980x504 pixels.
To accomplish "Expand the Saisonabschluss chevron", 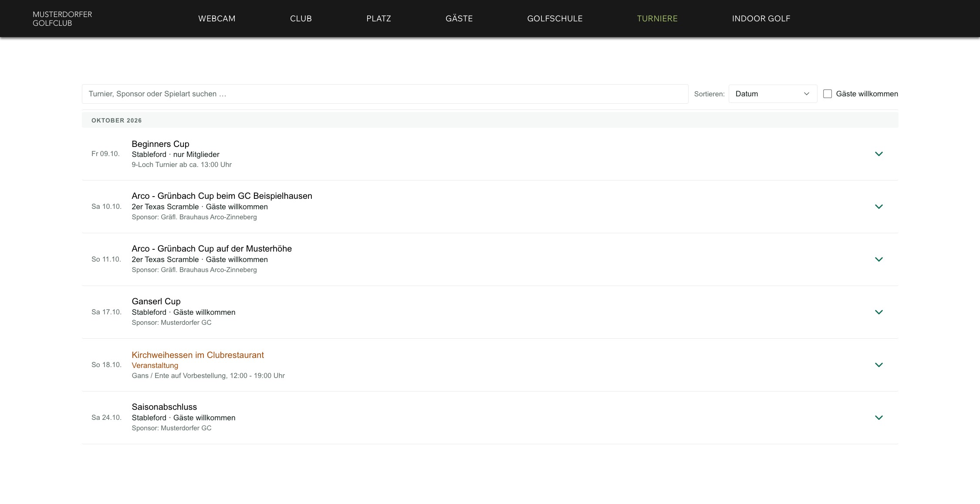I will click(879, 418).
